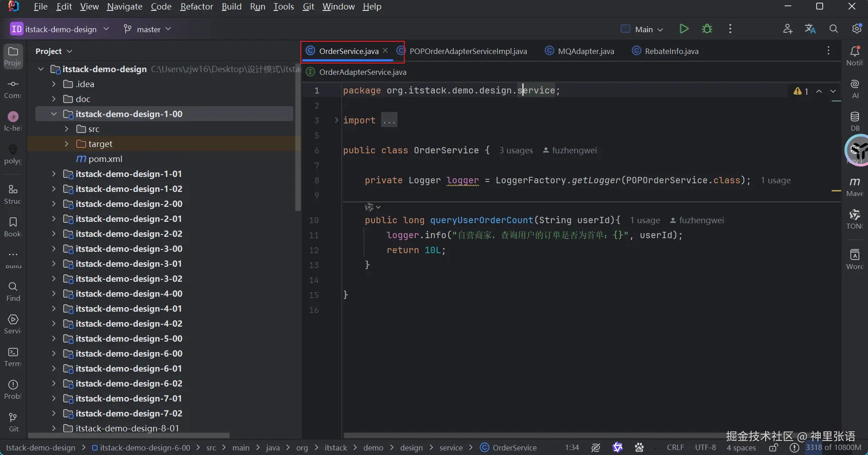Open the Notifications panel
The height and width of the screenshot is (455, 868).
pos(854,55)
